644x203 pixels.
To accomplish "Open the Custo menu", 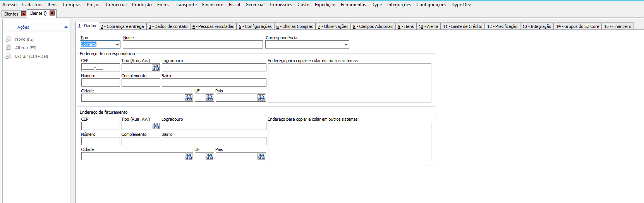I will (303, 5).
